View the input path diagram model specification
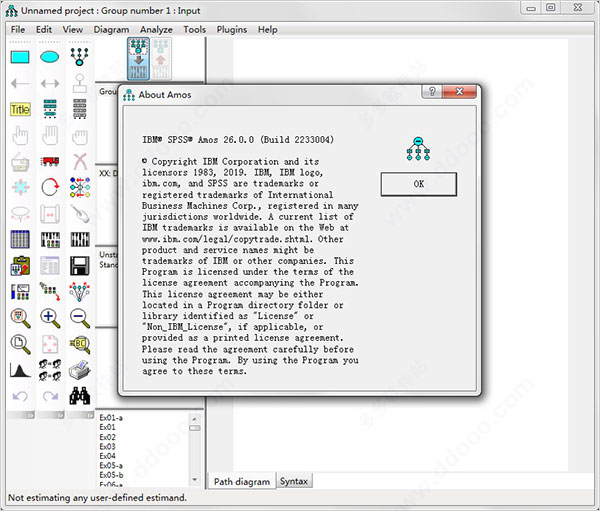Image resolution: width=600 pixels, height=511 pixels. tap(138, 59)
